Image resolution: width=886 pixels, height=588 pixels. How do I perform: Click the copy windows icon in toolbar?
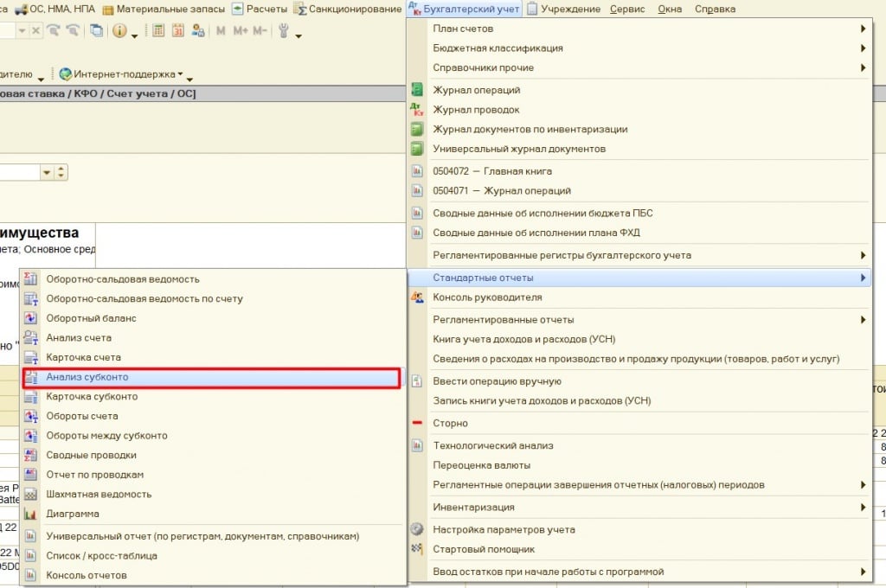click(96, 30)
